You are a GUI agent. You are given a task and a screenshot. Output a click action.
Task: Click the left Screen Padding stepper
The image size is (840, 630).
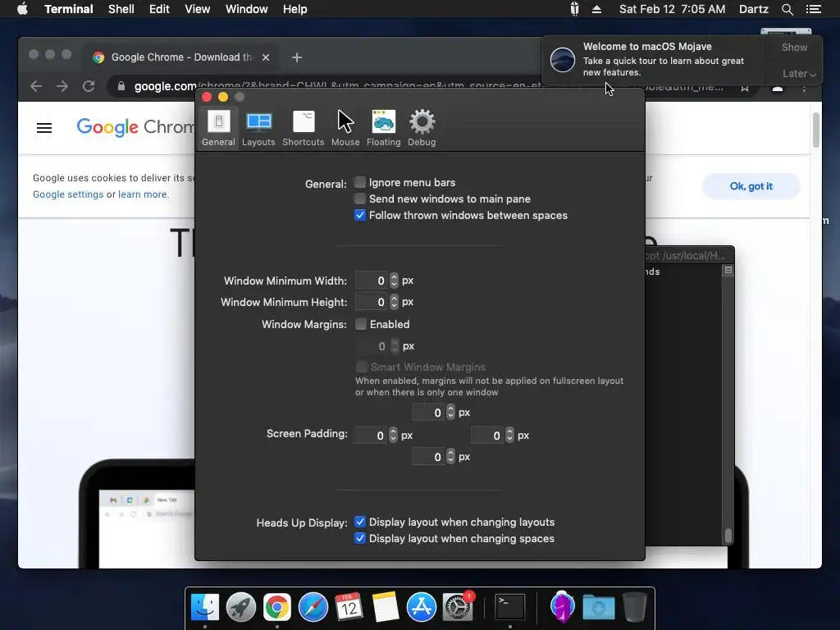point(393,435)
